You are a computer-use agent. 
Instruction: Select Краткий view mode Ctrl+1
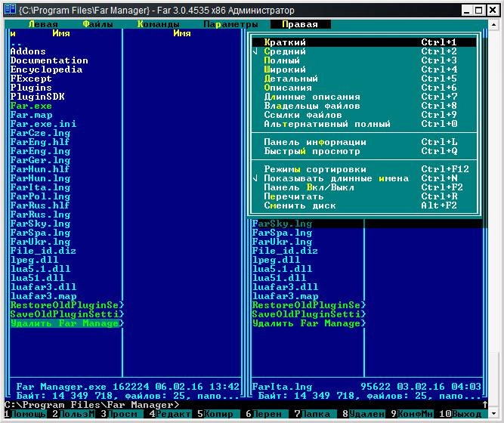pyautogui.click(x=364, y=42)
